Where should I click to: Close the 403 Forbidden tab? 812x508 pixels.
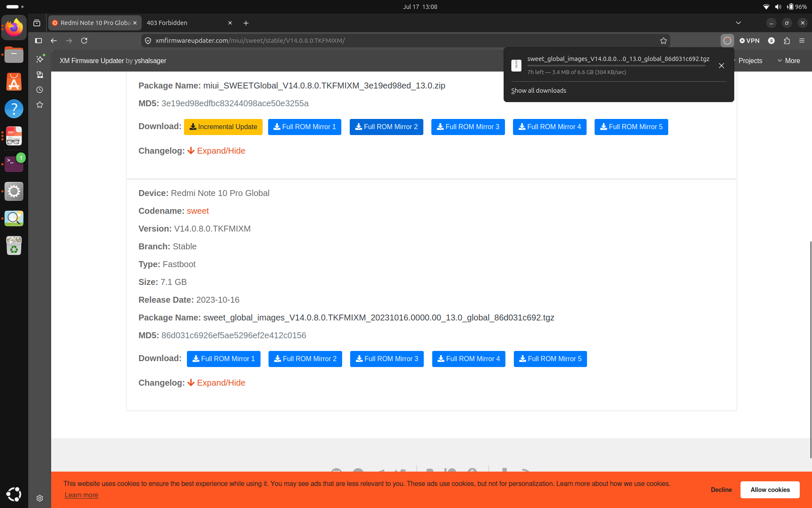point(230,23)
